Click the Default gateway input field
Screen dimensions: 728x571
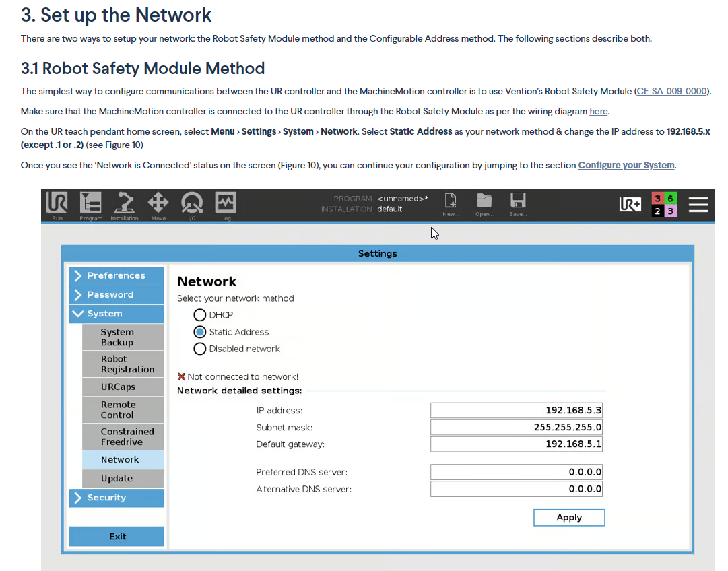[517, 444]
